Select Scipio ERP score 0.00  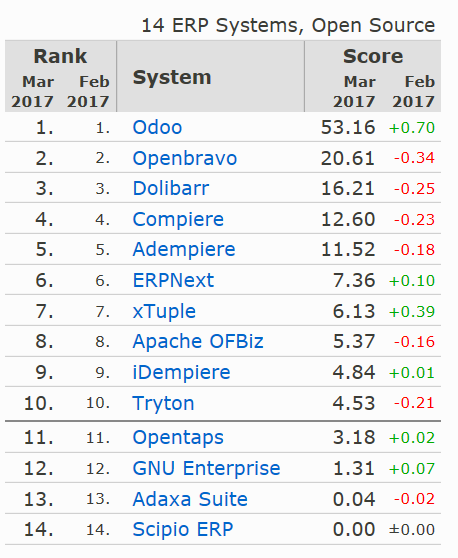point(354,530)
